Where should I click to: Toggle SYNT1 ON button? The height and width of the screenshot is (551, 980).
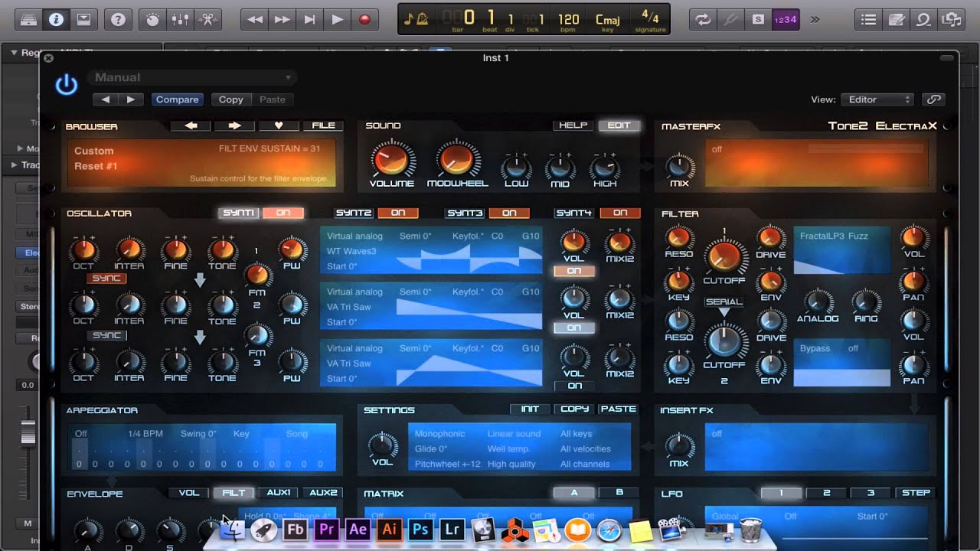pos(283,213)
